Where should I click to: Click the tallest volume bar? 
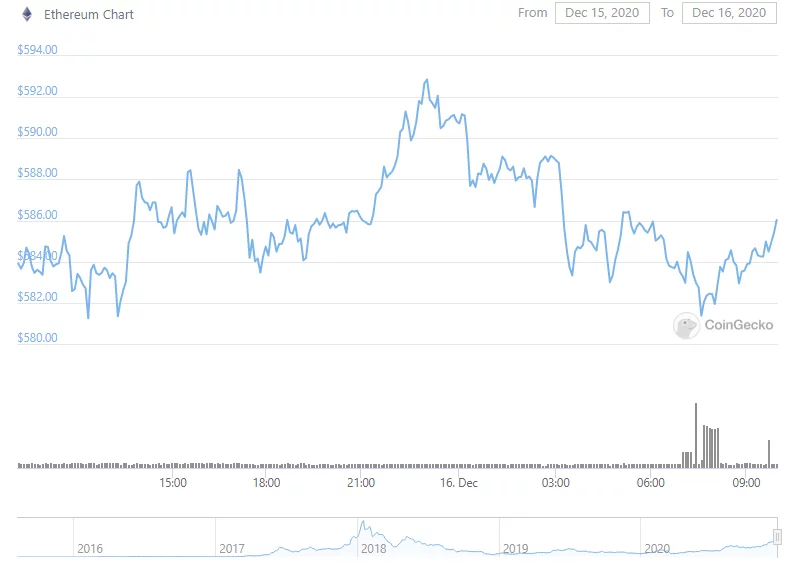pyautogui.click(x=696, y=435)
